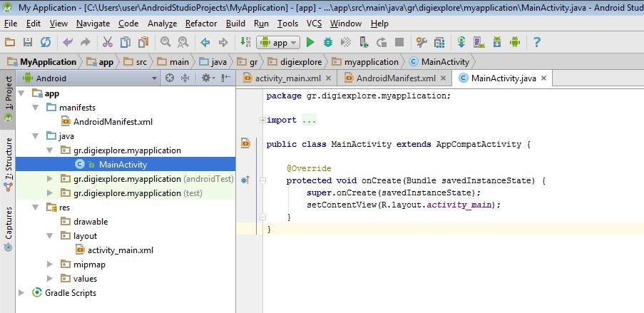
Task: Click the Save All floppy-disk icon
Action: point(28,42)
